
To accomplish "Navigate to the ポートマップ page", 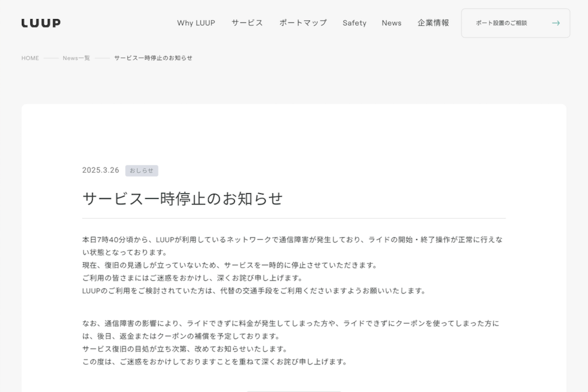I will click(303, 23).
